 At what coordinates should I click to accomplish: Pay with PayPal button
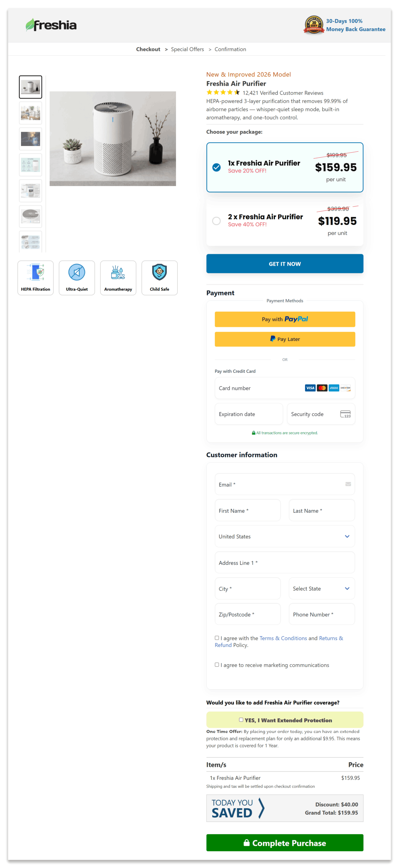(x=285, y=319)
